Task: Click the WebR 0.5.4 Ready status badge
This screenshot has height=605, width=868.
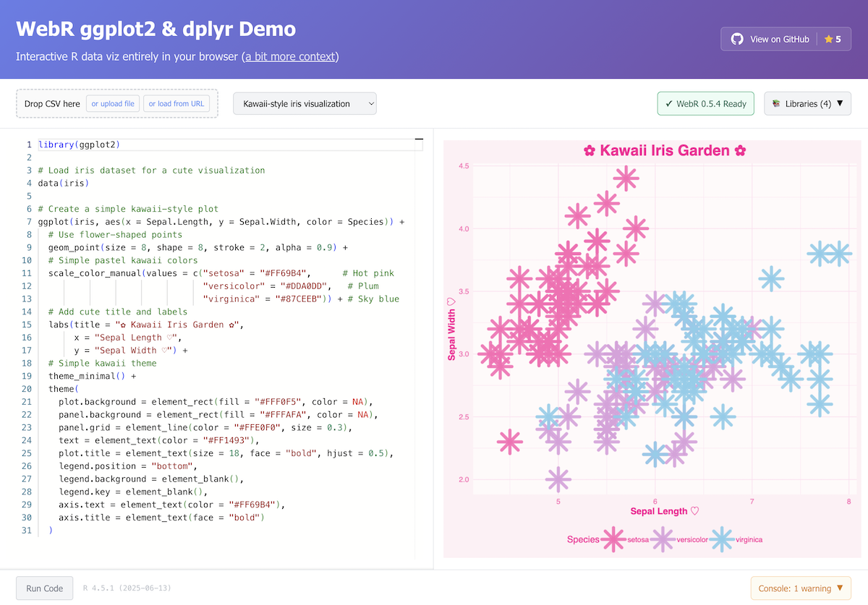Action: [x=706, y=103]
